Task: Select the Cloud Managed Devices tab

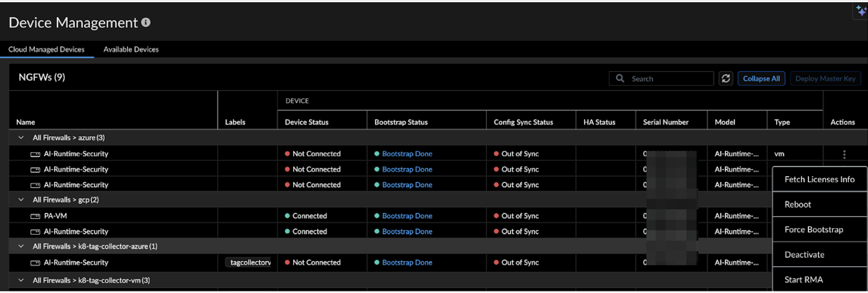Action: (x=47, y=49)
